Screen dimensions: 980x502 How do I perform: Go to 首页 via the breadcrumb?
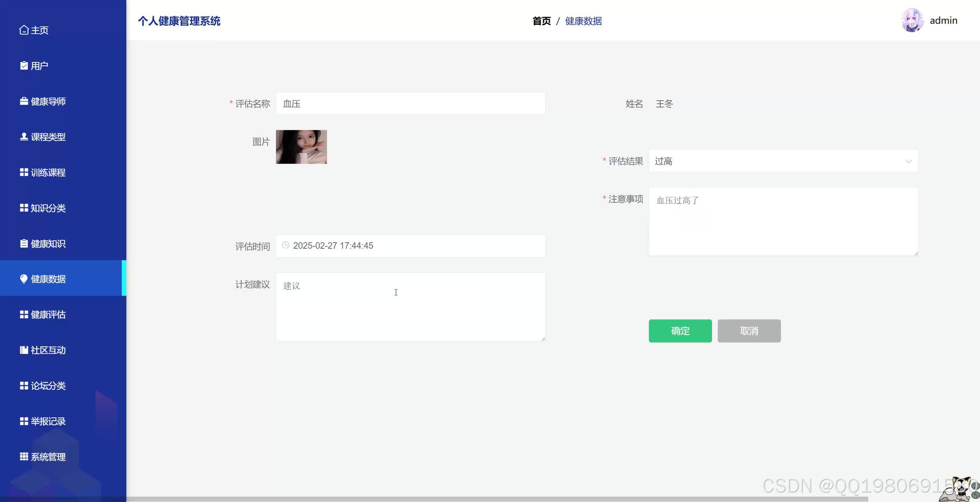[x=541, y=21]
